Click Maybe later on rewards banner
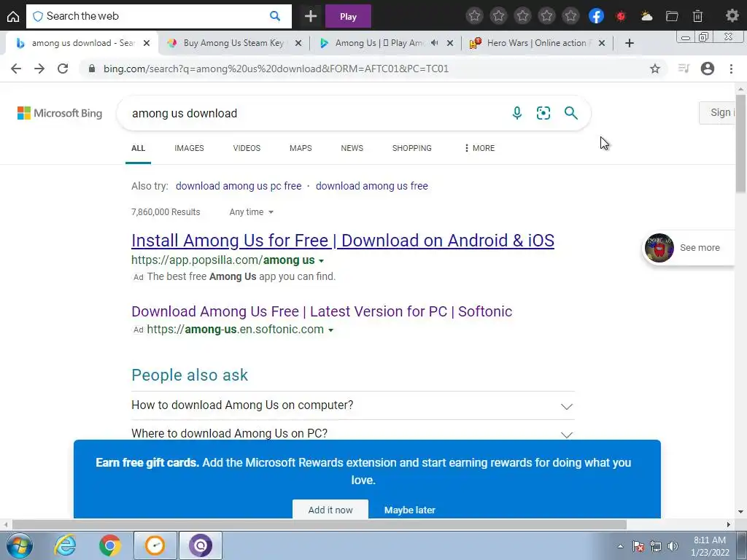 pos(410,510)
